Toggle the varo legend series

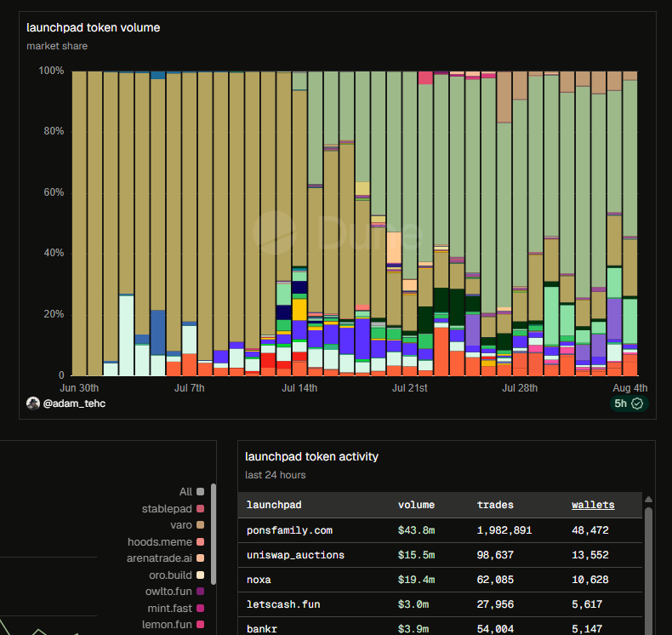point(187,525)
